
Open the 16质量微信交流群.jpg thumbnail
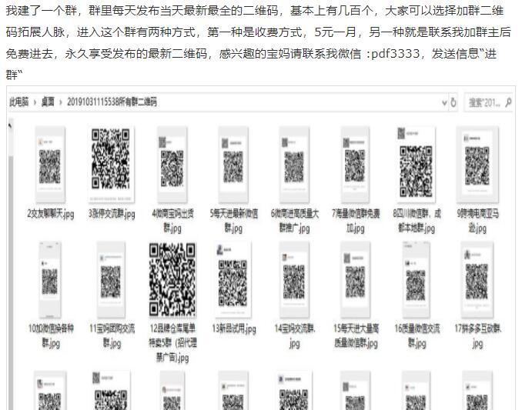point(416,279)
